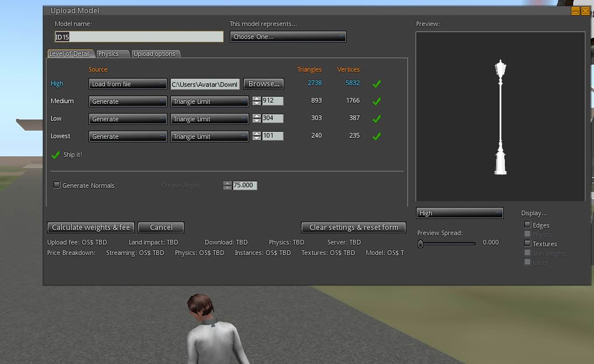Expand the High preview LOD dropdown
The height and width of the screenshot is (364, 594).
pos(460,213)
